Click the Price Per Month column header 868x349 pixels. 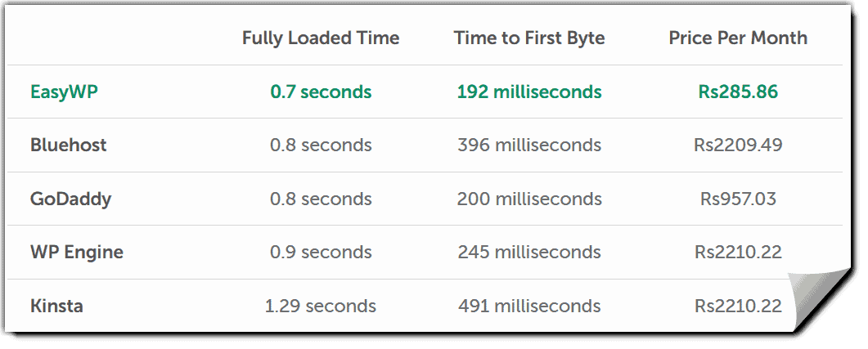[x=738, y=38]
